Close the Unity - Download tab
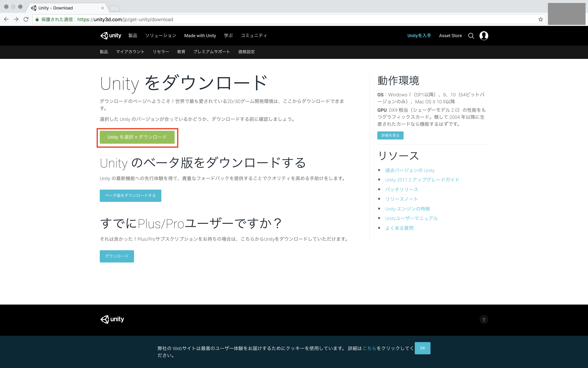 point(103,8)
